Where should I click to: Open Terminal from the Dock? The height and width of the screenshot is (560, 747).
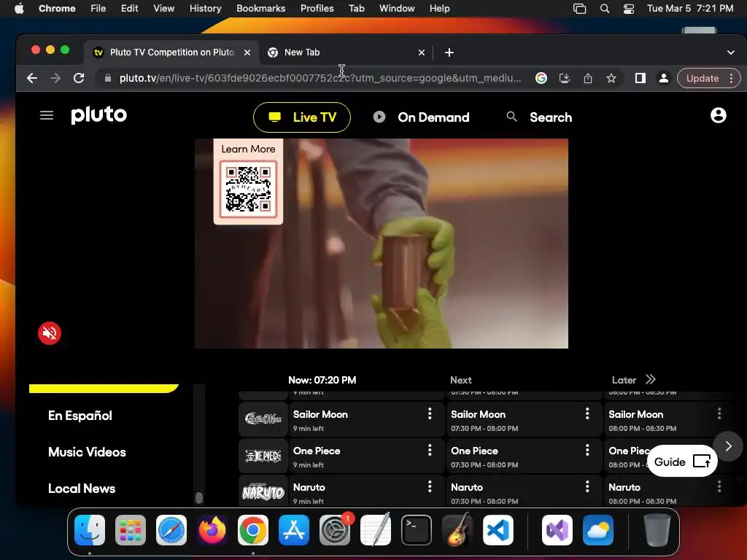coord(417,530)
